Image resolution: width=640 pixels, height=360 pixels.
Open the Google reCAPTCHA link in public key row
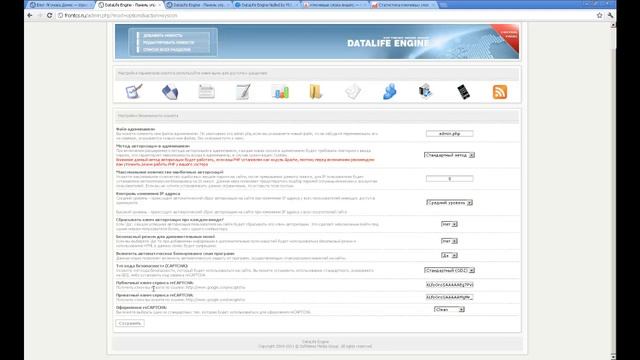coord(216,287)
